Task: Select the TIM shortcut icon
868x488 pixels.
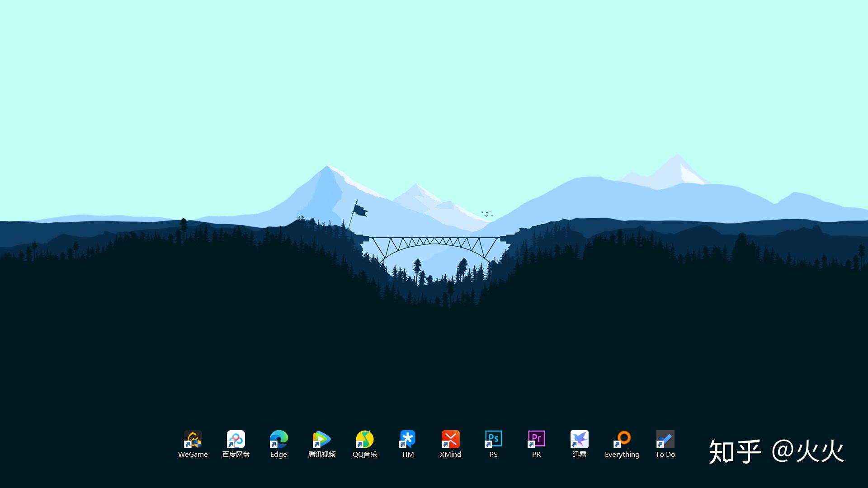Action: pyautogui.click(x=407, y=439)
